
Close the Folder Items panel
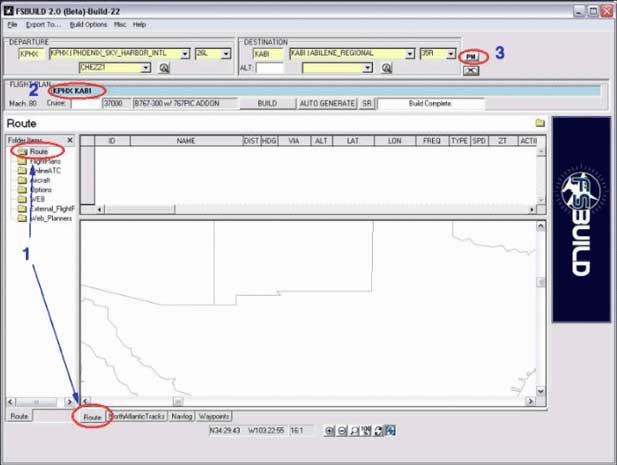point(70,140)
